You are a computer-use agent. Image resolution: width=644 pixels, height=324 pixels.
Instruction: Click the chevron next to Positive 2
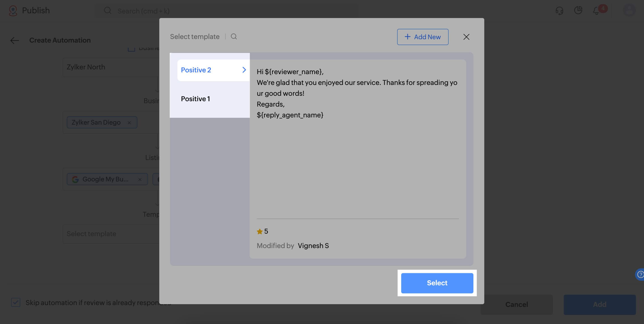click(x=244, y=70)
